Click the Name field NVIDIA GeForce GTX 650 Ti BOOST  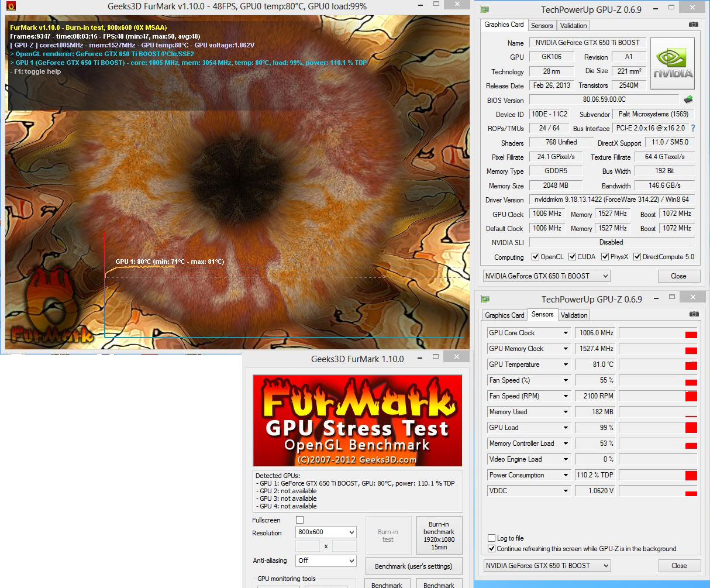pyautogui.click(x=588, y=43)
